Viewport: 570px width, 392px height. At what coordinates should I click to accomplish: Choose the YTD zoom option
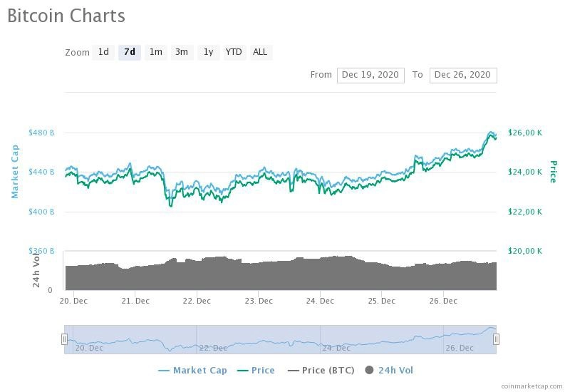234,52
